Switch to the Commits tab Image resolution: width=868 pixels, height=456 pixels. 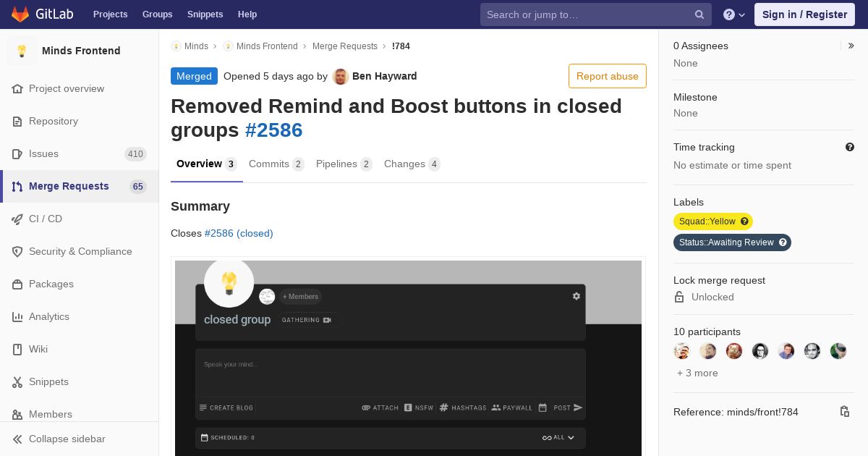tap(276, 164)
